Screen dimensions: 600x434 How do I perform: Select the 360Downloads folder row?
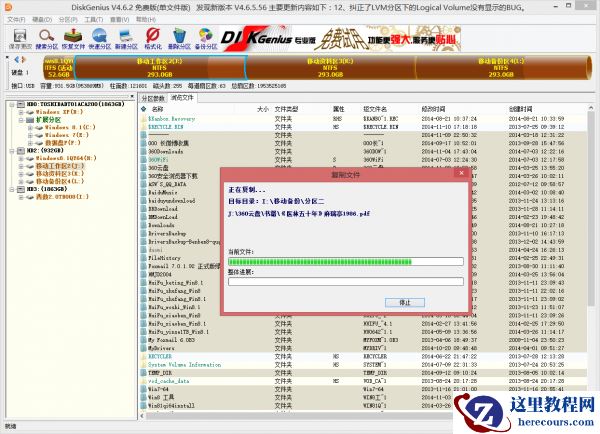pyautogui.click(x=362, y=151)
